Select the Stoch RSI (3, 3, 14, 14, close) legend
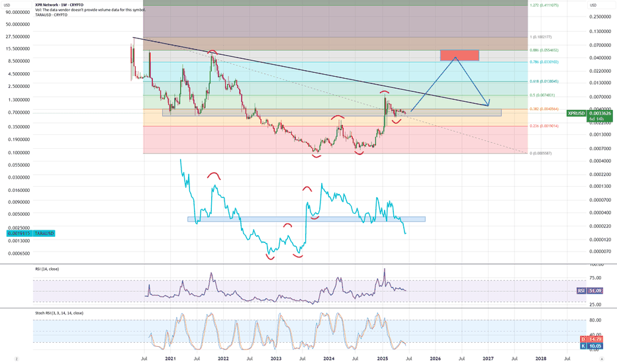 tap(59, 313)
